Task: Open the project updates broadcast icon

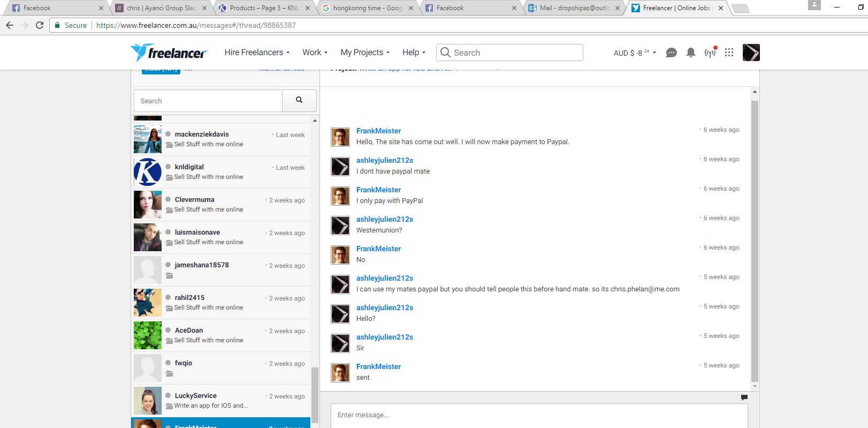Action: point(710,52)
